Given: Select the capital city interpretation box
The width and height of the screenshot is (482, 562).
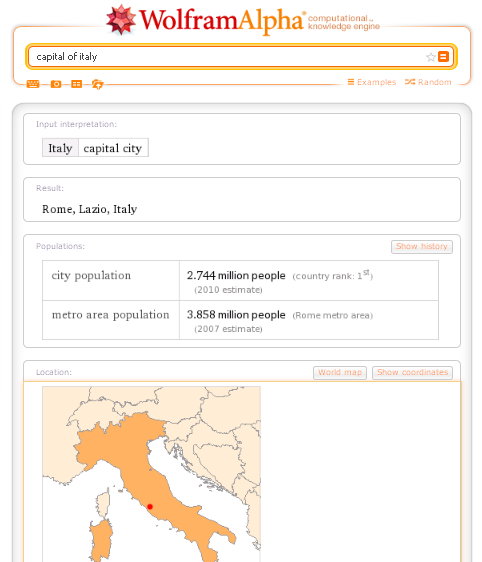Looking at the screenshot, I should pos(113,148).
